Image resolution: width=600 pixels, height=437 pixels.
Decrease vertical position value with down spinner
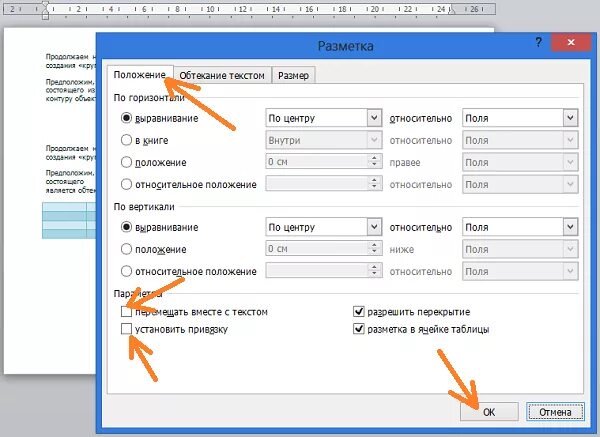click(x=374, y=253)
